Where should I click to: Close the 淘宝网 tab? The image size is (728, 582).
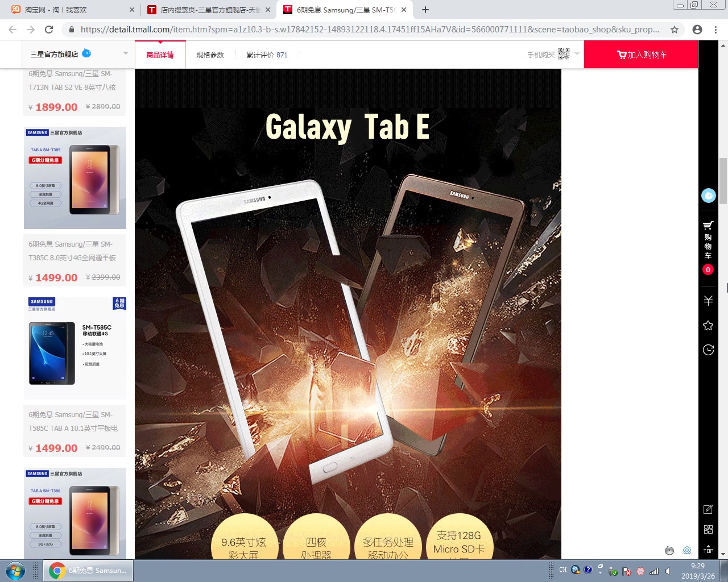pyautogui.click(x=132, y=10)
